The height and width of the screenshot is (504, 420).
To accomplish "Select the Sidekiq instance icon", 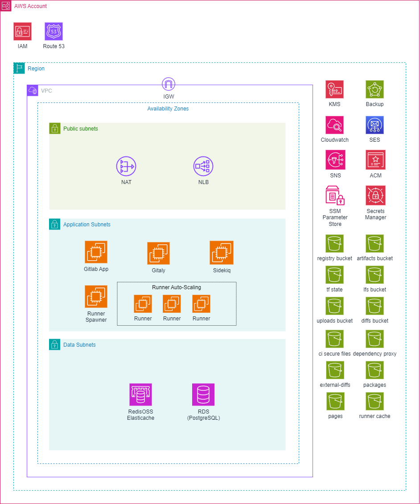I will 222,253.
